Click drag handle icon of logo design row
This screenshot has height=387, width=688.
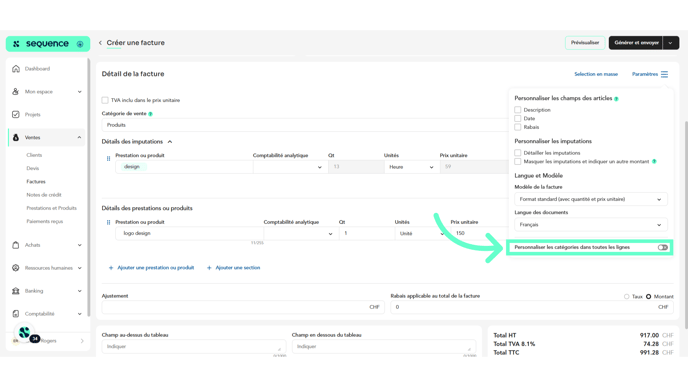[x=108, y=222]
